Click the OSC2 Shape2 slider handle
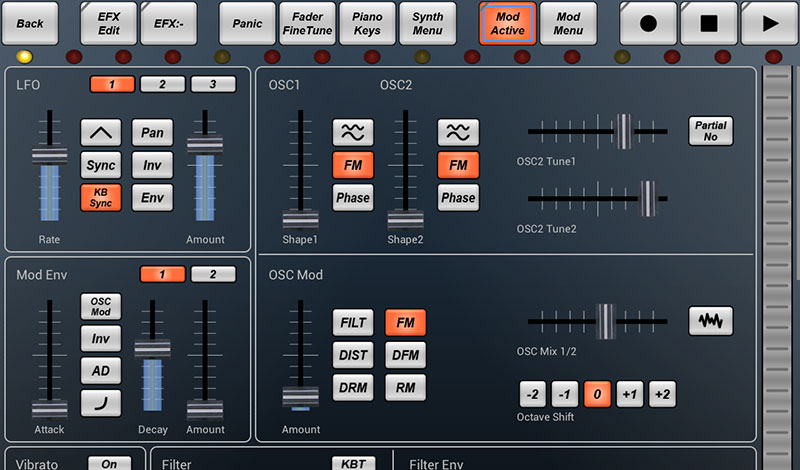Image resolution: width=800 pixels, height=470 pixels. pos(405,219)
